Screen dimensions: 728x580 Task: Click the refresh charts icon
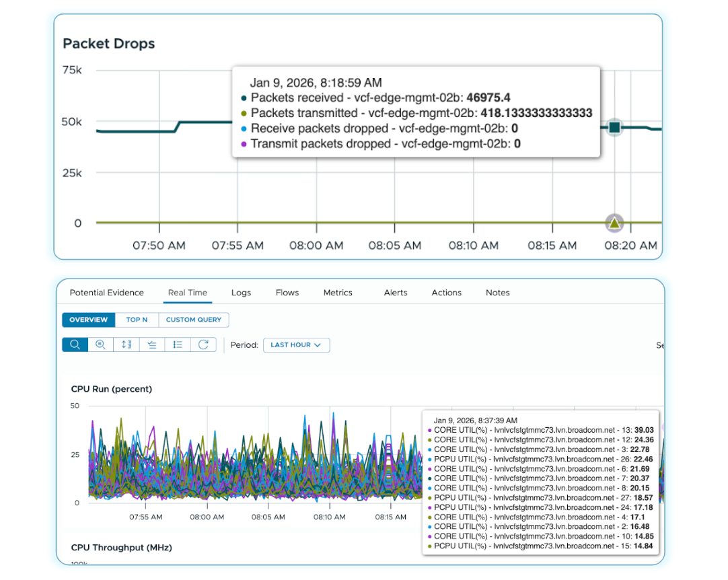point(203,345)
